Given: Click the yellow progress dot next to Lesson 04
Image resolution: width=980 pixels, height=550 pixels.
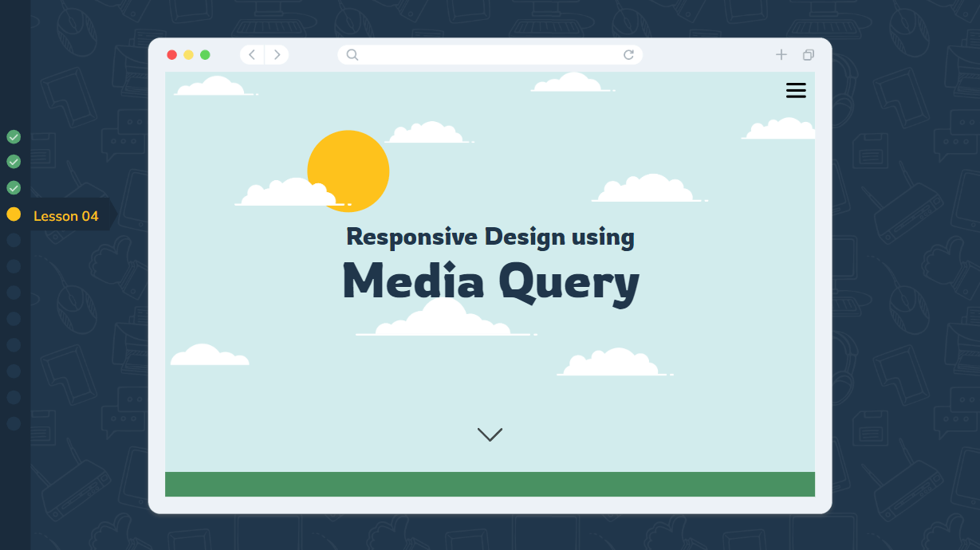Looking at the screenshot, I should (x=13, y=214).
